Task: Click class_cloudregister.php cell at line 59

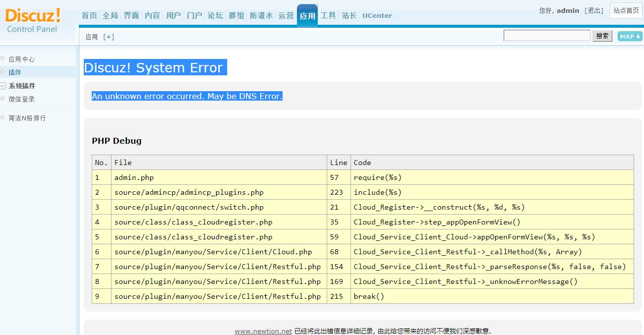Action: [x=219, y=237]
